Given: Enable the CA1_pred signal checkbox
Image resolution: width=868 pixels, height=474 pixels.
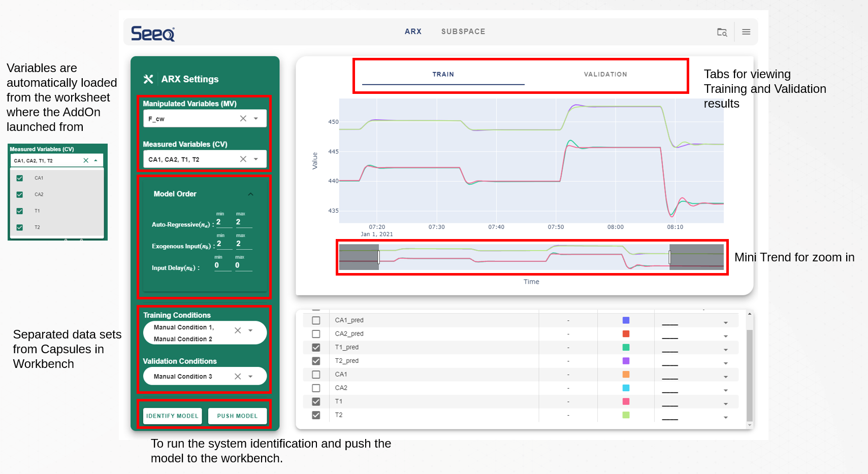Looking at the screenshot, I should click(x=316, y=320).
